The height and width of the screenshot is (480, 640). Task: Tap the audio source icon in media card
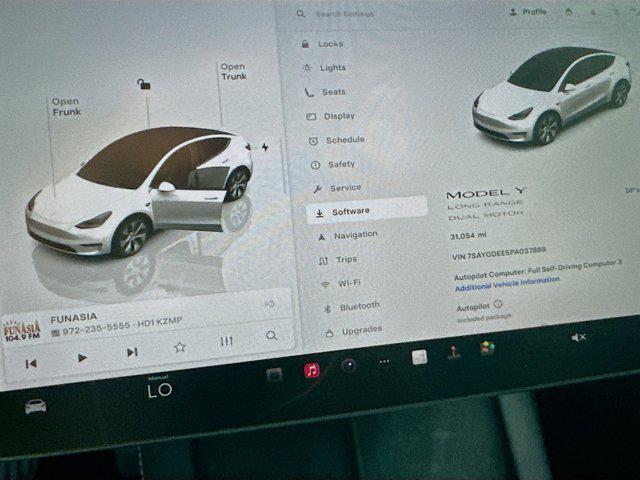pyautogui.click(x=269, y=304)
